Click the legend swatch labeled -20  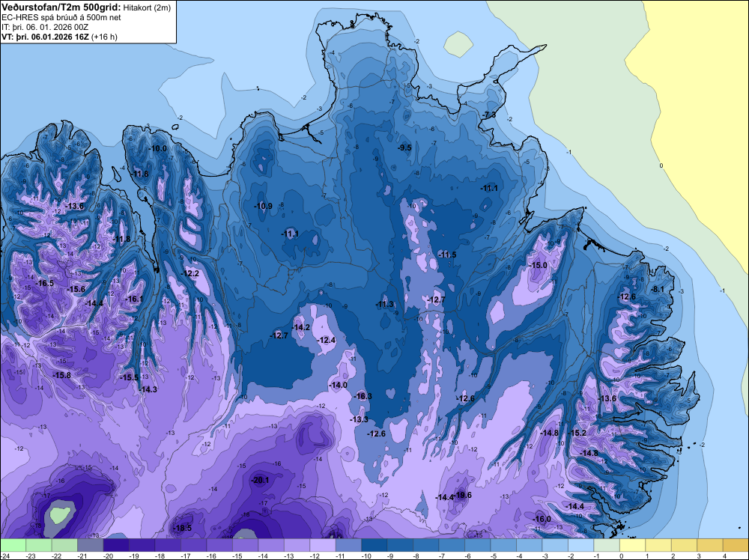coord(116,545)
